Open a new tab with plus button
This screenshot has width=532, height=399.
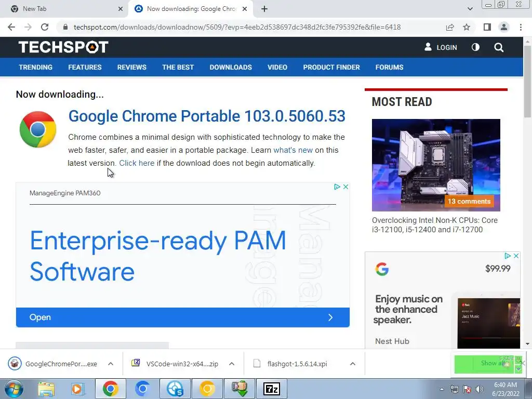[264, 9]
